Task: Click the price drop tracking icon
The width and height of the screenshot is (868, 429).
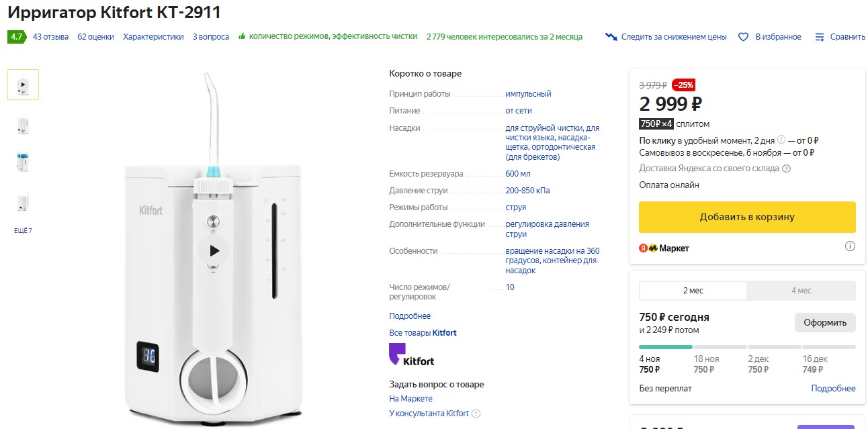Action: (x=611, y=37)
